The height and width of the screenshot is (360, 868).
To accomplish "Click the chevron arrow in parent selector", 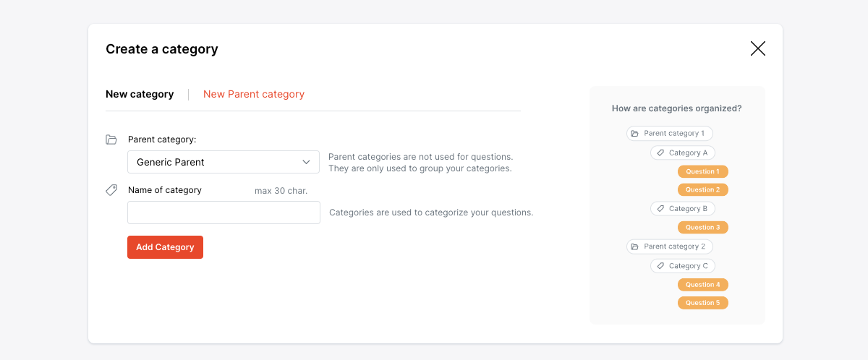I will 306,162.
